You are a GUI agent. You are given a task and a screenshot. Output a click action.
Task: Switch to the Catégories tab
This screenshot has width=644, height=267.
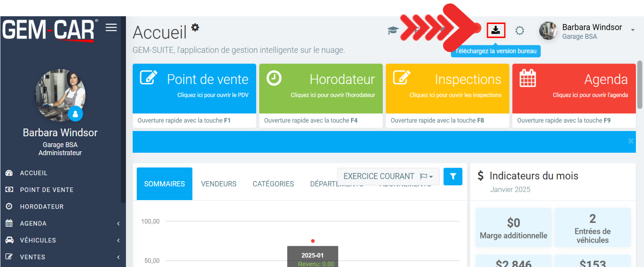click(x=273, y=184)
